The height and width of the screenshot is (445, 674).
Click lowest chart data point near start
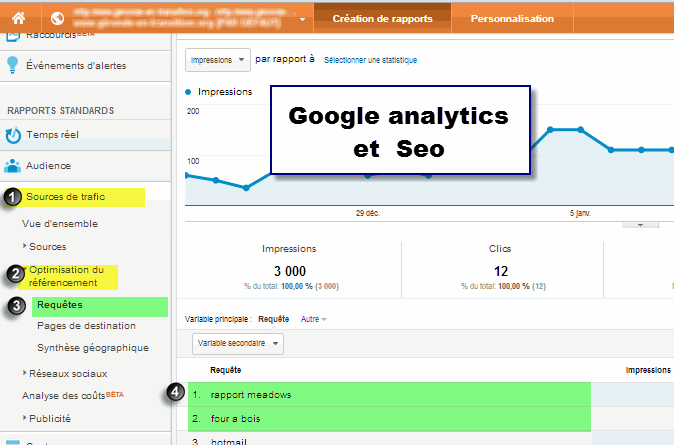(x=246, y=188)
